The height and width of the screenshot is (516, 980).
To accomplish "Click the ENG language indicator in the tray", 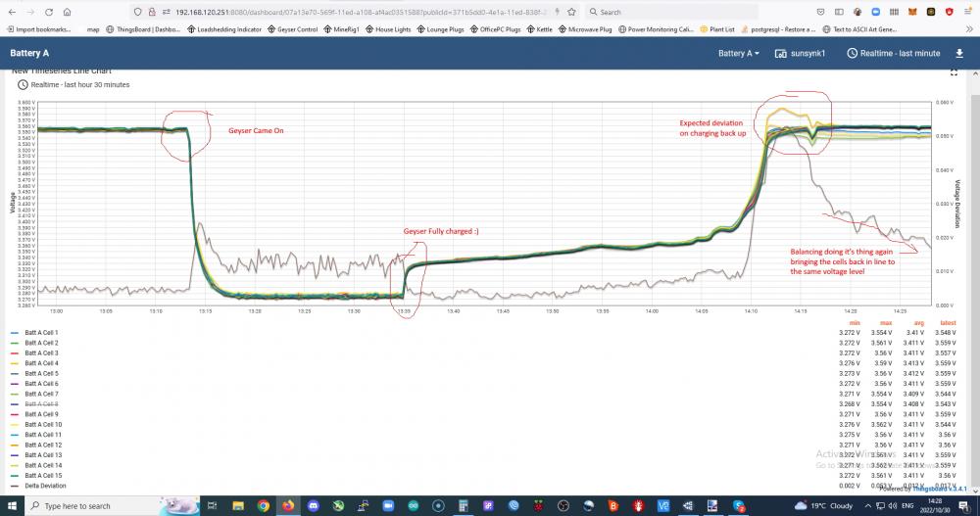I will point(907,505).
